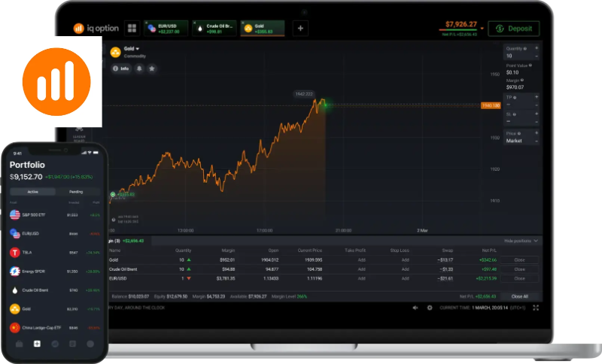
Task: Increase Price value with plus
Action: tap(537, 133)
